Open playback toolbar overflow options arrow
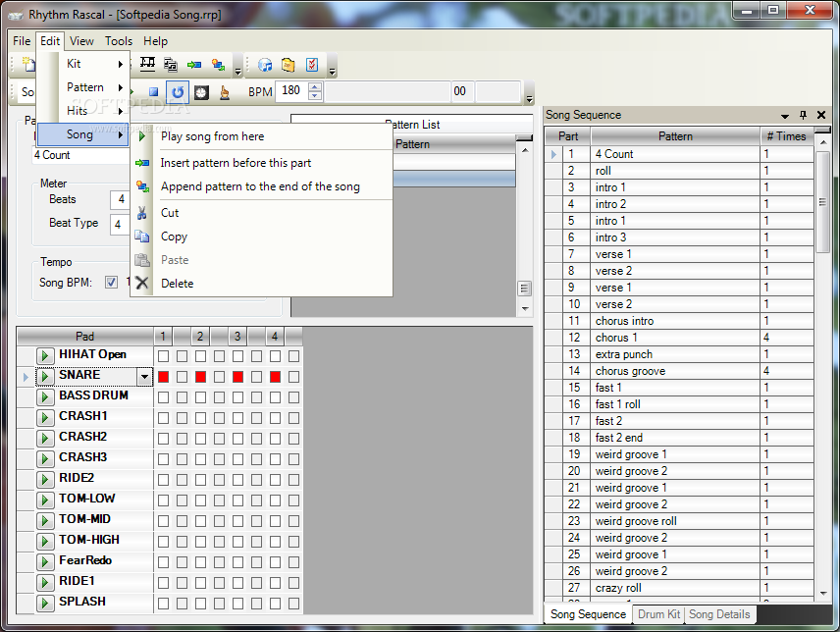Screen dimensions: 840x632 tap(529, 97)
